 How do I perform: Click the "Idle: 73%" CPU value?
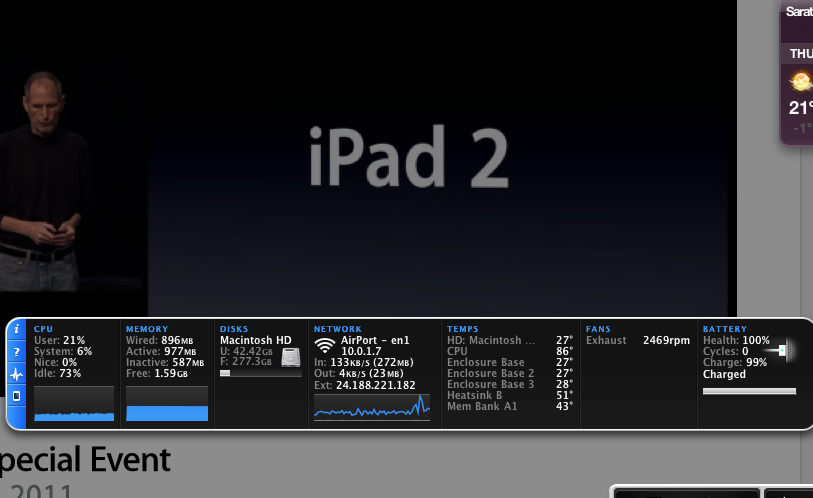tap(57, 373)
